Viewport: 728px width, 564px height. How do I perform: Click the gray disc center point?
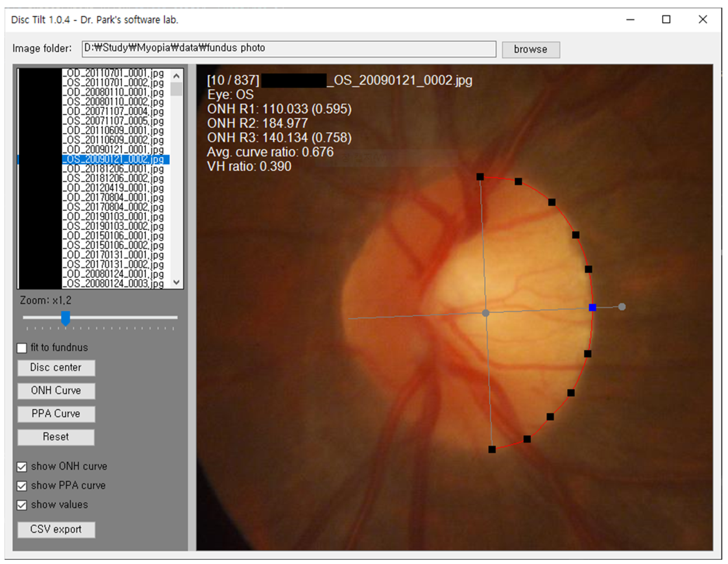tap(486, 313)
